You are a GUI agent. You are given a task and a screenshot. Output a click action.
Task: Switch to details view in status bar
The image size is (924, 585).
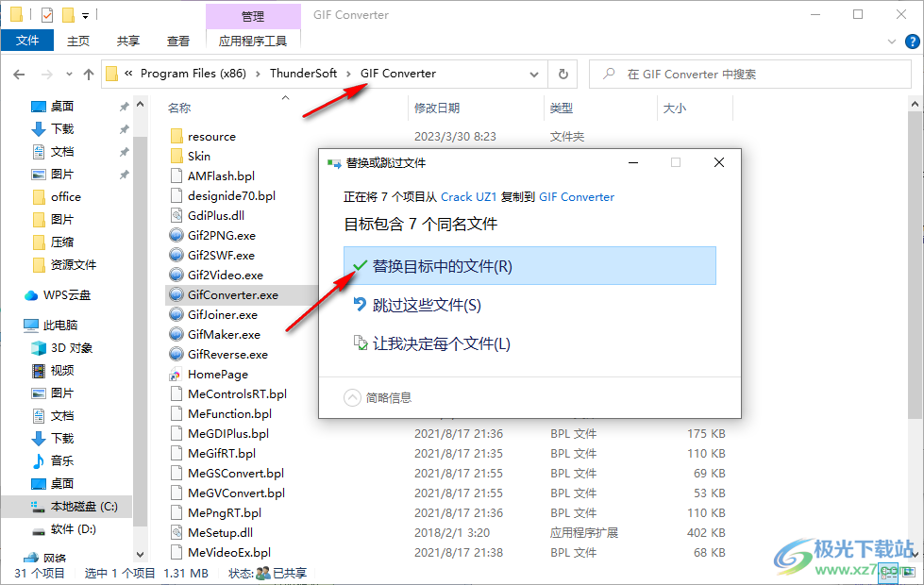coord(888,573)
